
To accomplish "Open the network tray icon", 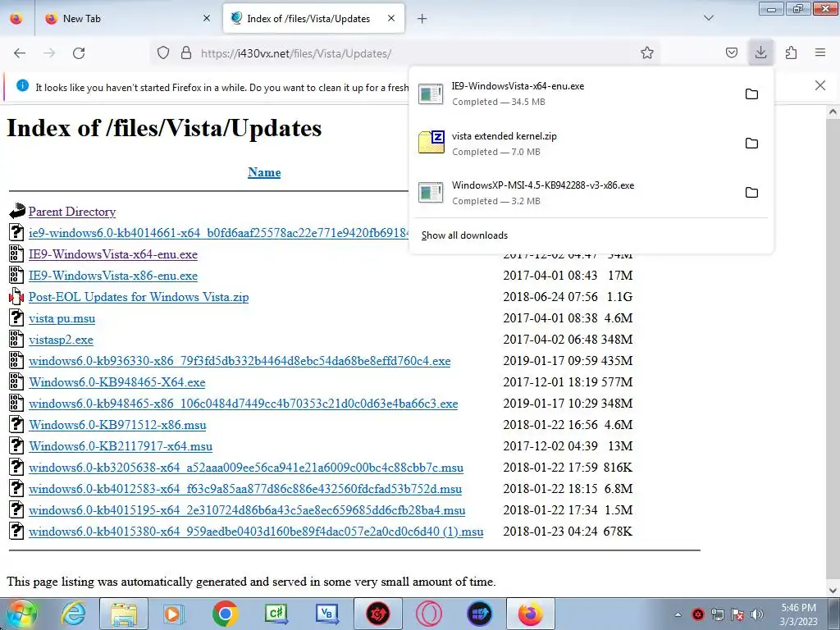I will coord(717,614).
